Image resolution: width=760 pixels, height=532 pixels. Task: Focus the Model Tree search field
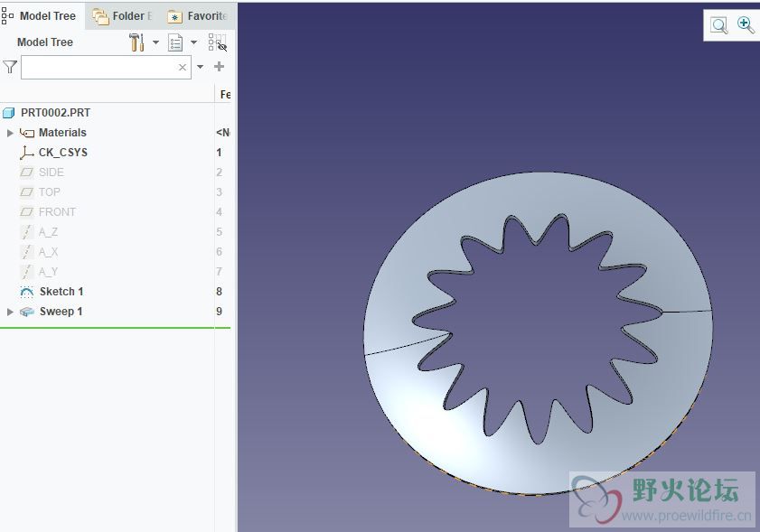click(x=106, y=67)
